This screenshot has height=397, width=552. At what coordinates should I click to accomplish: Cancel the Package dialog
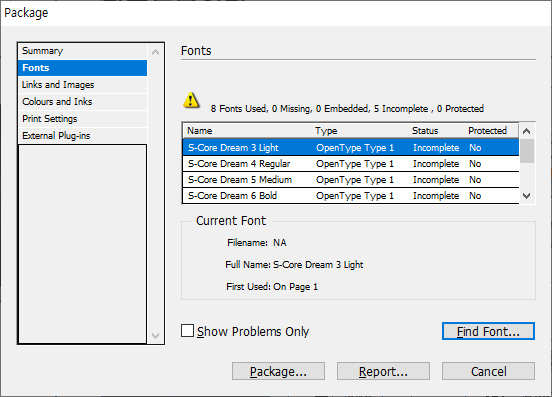(488, 371)
